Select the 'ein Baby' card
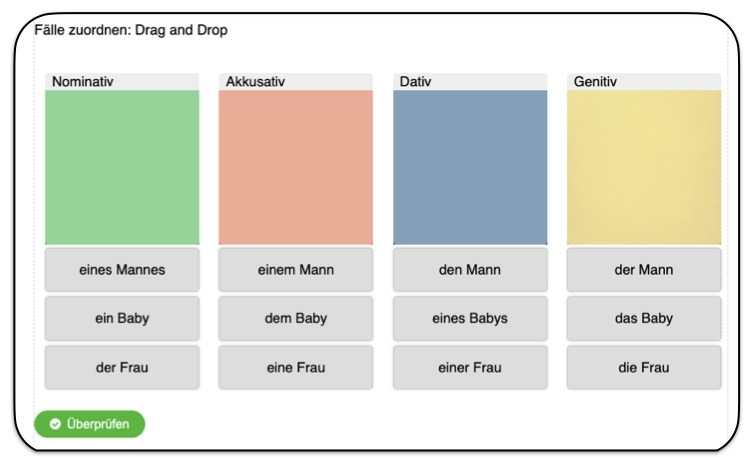This screenshot has width=748, height=457. coord(122,319)
